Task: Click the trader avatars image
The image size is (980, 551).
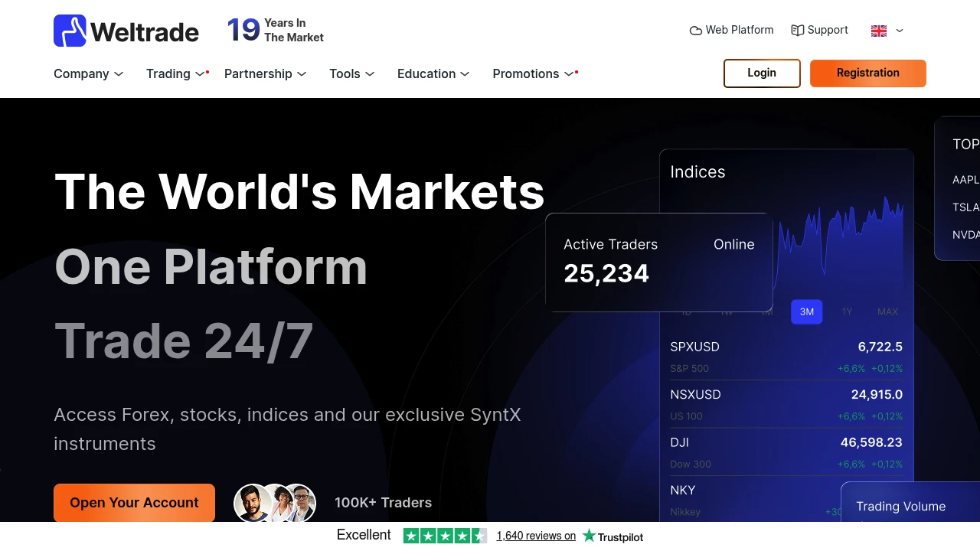Action: (x=275, y=503)
